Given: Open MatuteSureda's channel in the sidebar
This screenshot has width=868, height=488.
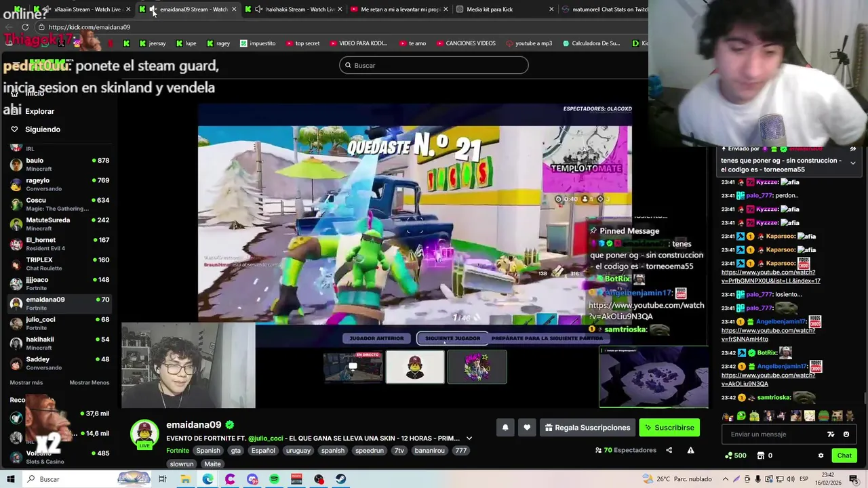Looking at the screenshot, I should tap(60, 224).
